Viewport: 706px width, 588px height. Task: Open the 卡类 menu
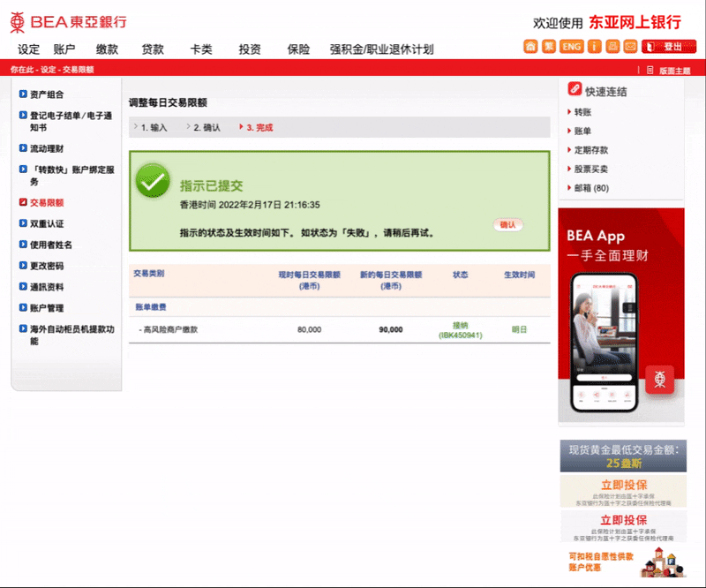click(x=201, y=49)
